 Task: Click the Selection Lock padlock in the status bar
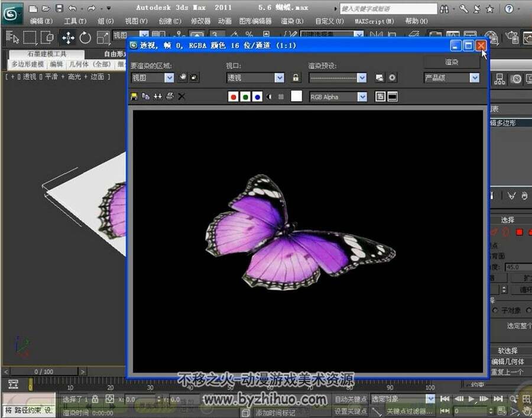click(95, 399)
